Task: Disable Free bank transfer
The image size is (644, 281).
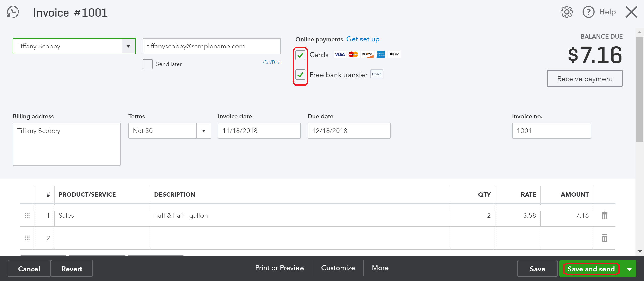Action: point(300,75)
